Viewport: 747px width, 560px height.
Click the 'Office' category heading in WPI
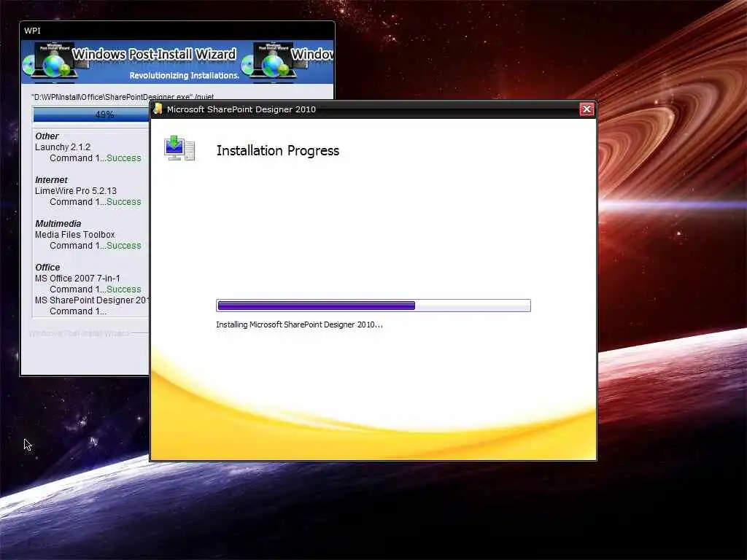[47, 268]
